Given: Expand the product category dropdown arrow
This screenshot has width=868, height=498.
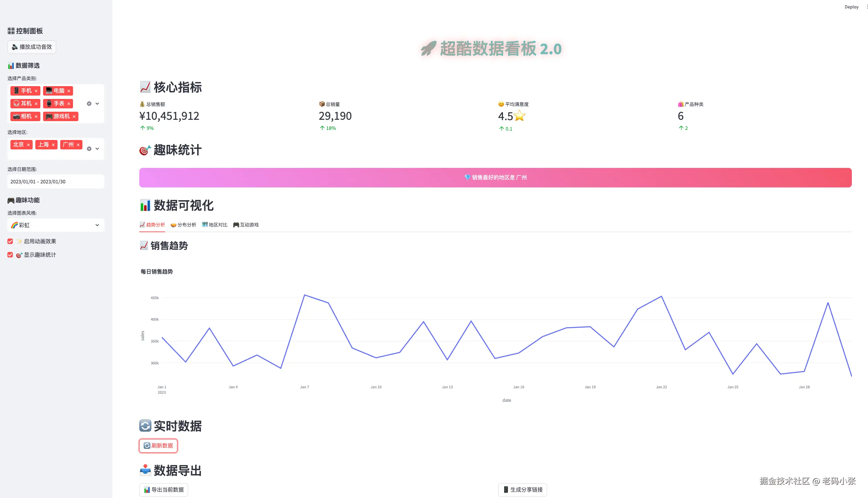Looking at the screenshot, I should (x=97, y=104).
